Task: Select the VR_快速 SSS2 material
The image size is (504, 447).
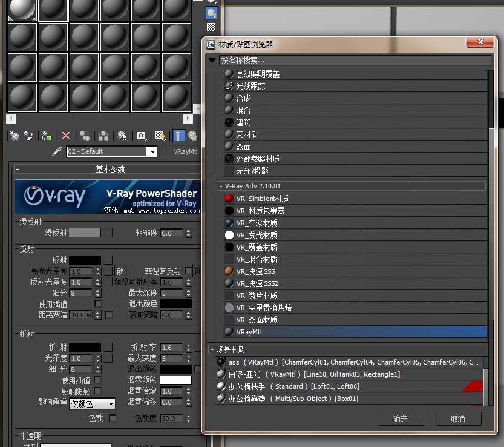Action: click(355, 283)
